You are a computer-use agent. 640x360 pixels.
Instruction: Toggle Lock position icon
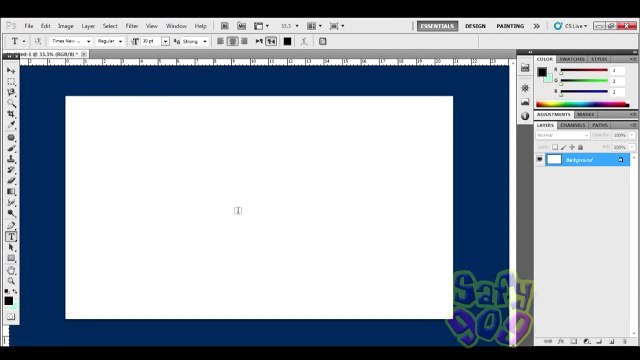click(572, 147)
